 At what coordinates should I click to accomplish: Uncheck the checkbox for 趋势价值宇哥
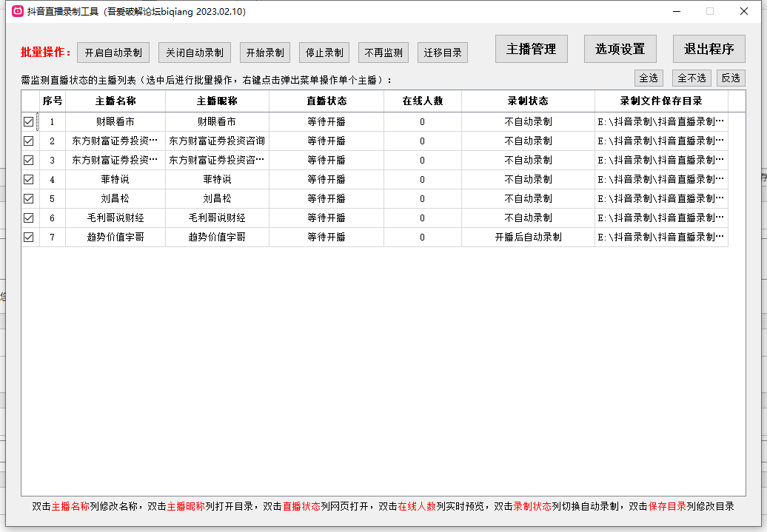pyautogui.click(x=28, y=237)
